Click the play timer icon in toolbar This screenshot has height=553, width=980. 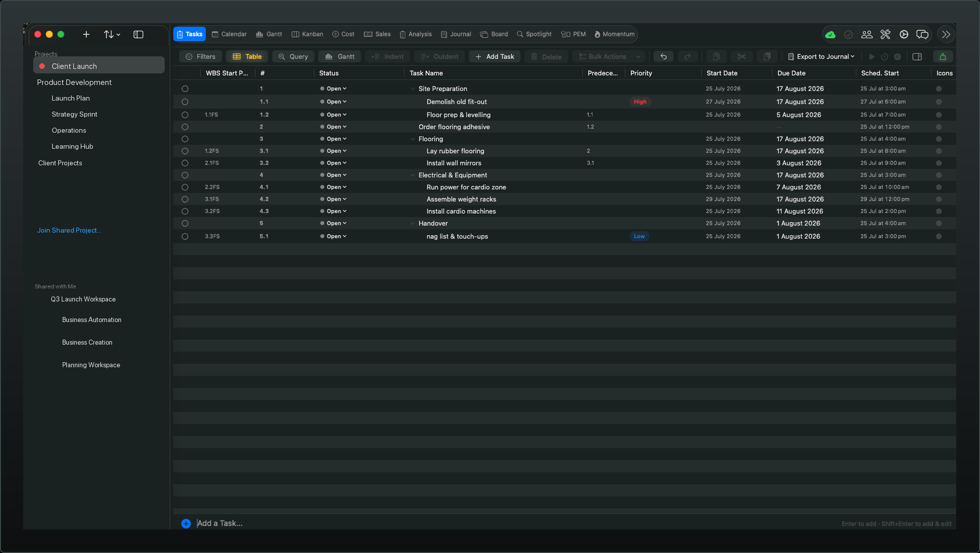click(x=872, y=57)
